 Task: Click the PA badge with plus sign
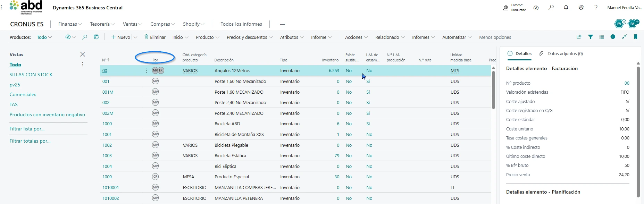click(633, 24)
